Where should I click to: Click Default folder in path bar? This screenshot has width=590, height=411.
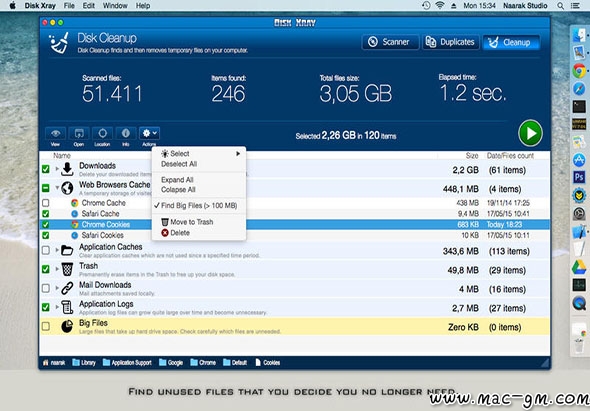pos(235,362)
